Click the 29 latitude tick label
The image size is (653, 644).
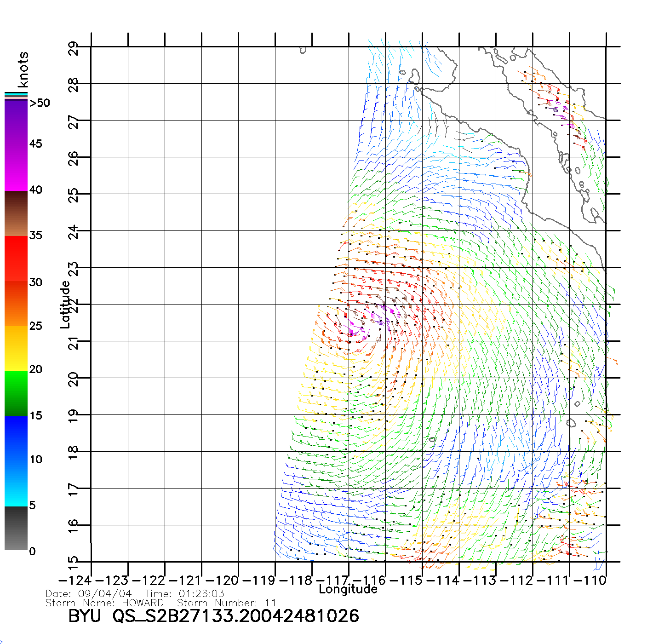coord(73,48)
